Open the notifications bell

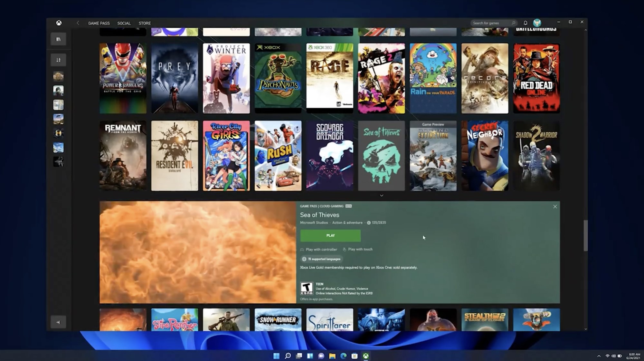526,23
